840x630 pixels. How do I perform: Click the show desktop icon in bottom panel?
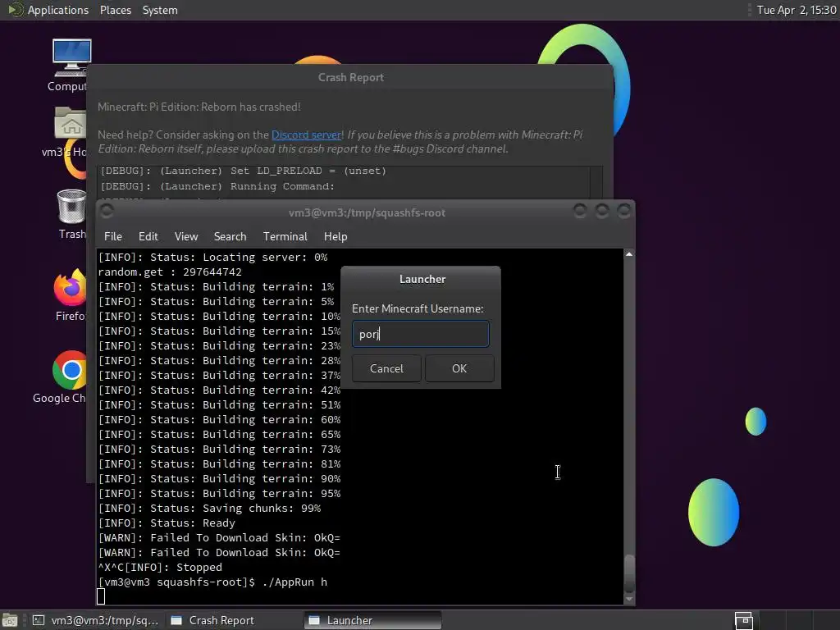tap(10, 620)
